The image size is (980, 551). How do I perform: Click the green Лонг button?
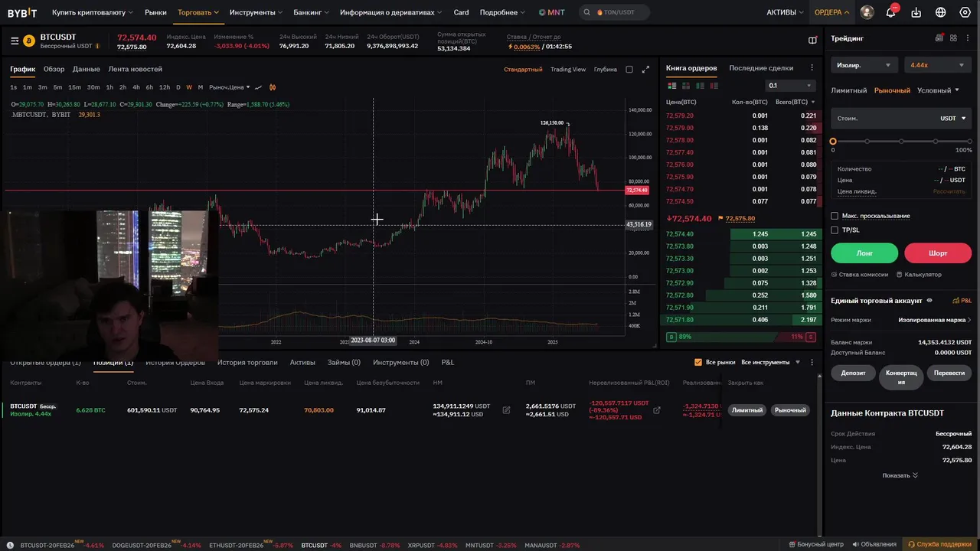864,253
